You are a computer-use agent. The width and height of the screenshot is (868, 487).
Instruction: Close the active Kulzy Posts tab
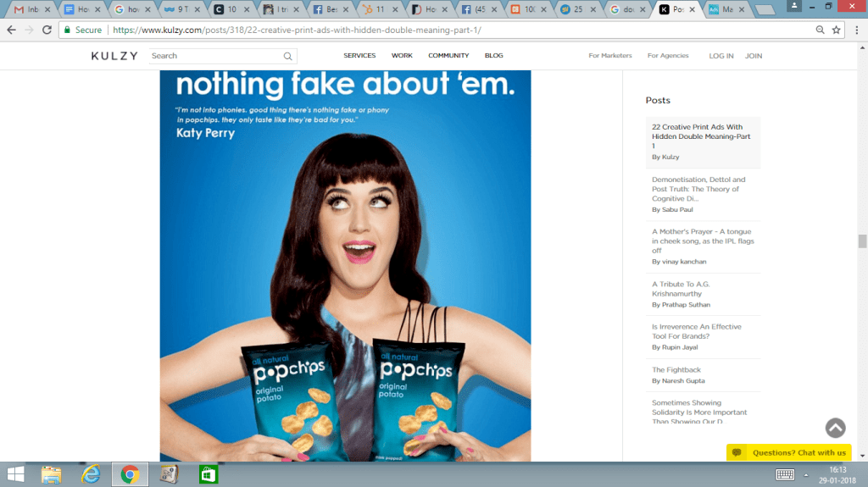(x=692, y=9)
